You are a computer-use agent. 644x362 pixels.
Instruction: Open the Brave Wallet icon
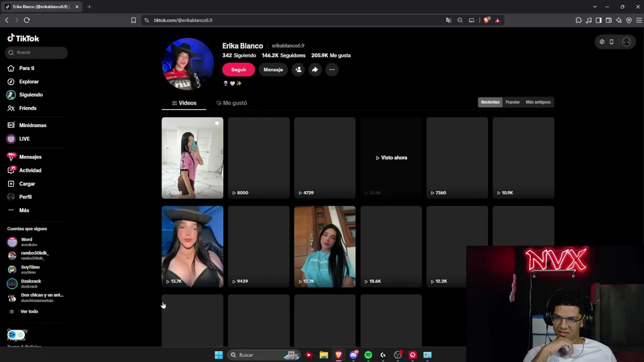coord(609,20)
